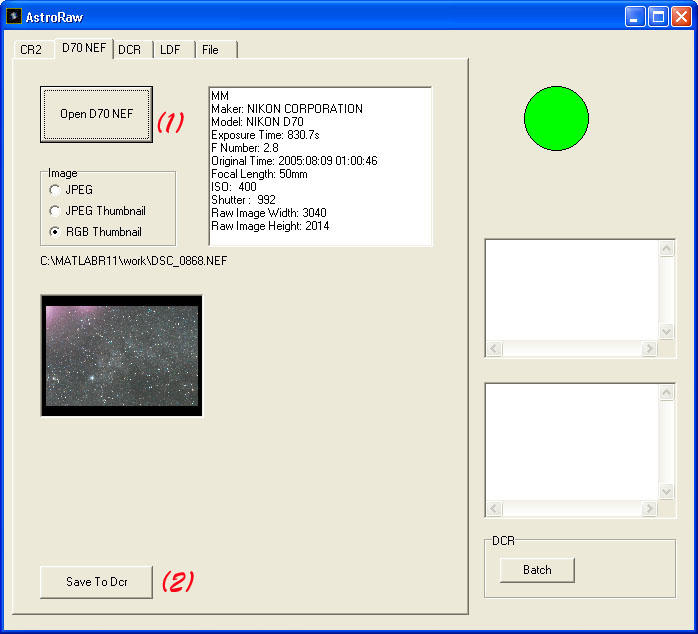698x634 pixels.
Task: Select the D70 NEF tab
Action: tap(84, 48)
